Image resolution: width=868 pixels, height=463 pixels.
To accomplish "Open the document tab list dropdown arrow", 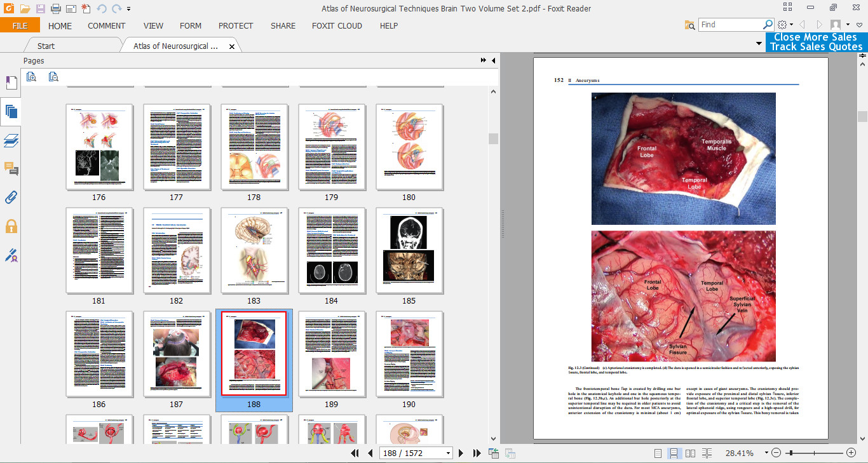I will 759,44.
